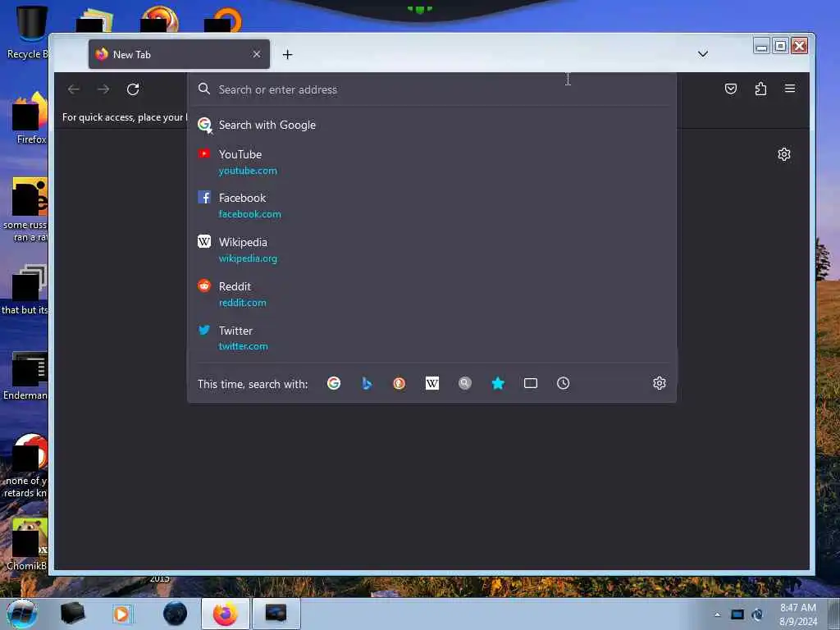Select the Wikipedia suggestion title
The image size is (840, 630).
(x=243, y=242)
